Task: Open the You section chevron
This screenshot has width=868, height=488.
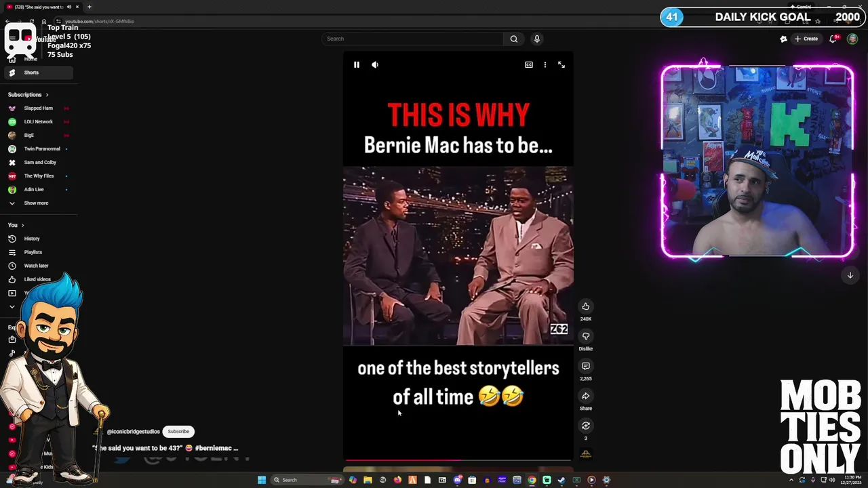Action: 22,225
